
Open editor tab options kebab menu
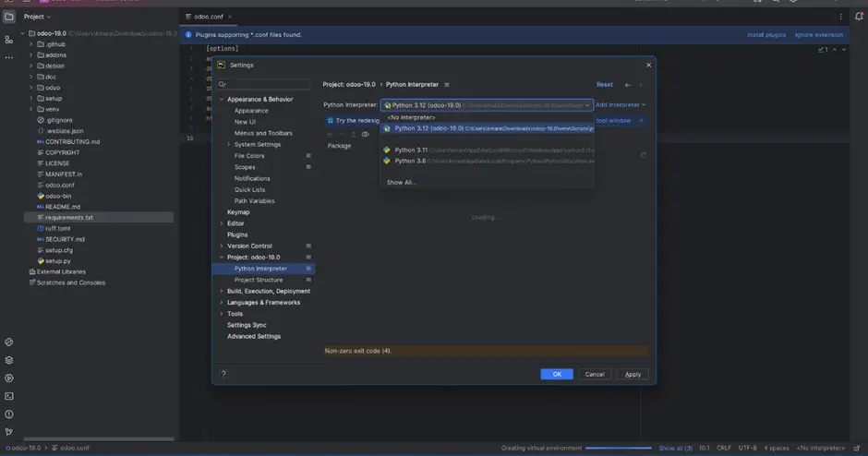pos(840,17)
